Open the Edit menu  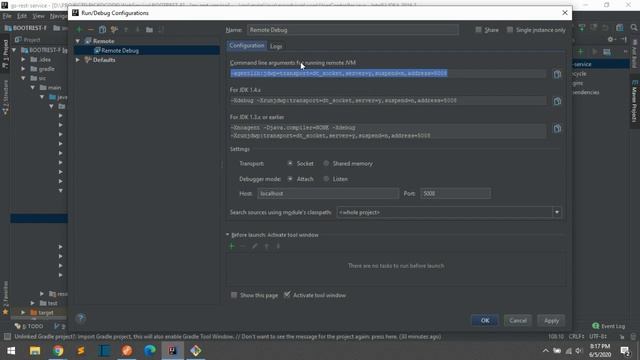[x=22, y=16]
